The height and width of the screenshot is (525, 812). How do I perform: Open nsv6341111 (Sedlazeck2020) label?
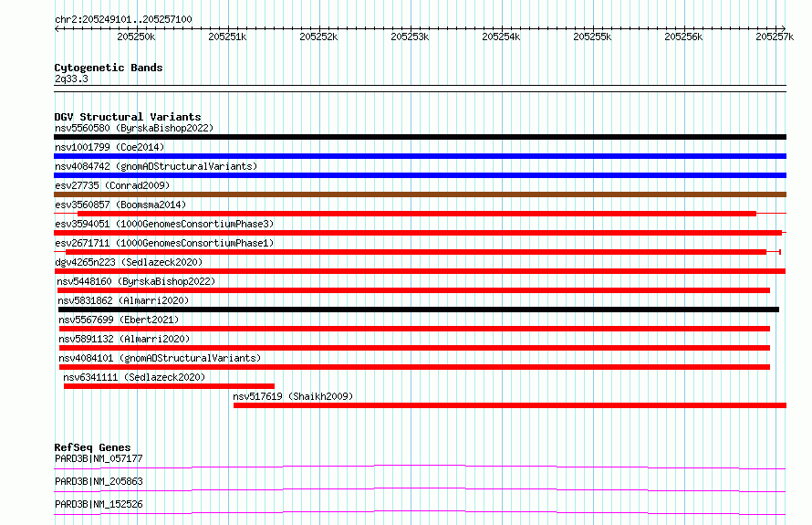coord(134,377)
